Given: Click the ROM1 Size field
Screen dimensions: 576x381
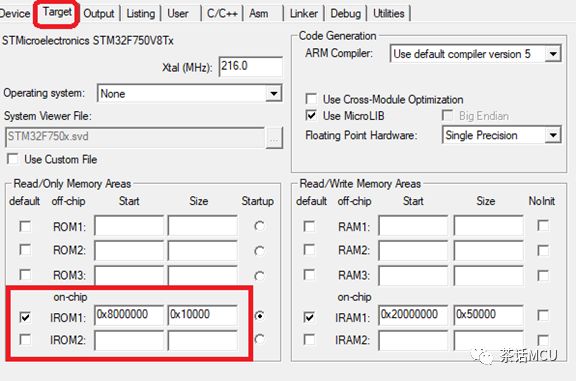Looking at the screenshot, I should pyautogui.click(x=203, y=226).
